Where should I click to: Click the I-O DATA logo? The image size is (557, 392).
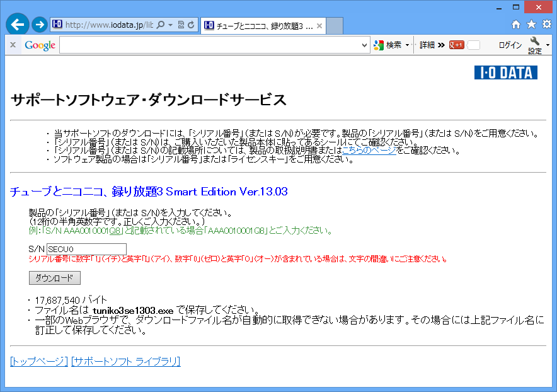click(505, 72)
